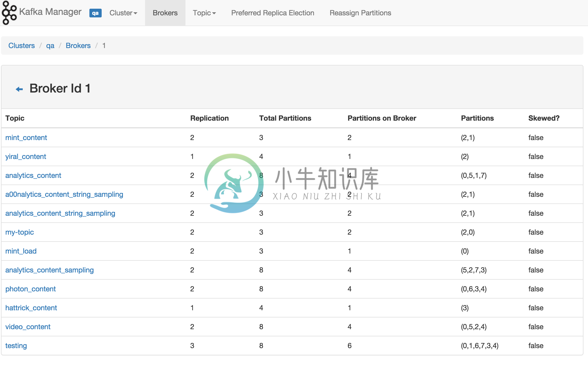Click partitions (0,1,6,7,3,4) in testing row
This screenshot has width=588, height=366.
[479, 346]
